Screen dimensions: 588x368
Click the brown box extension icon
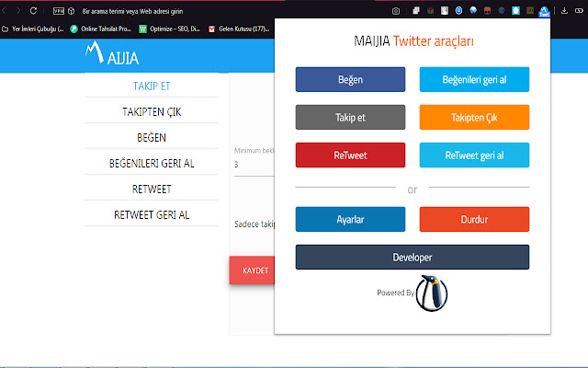(530, 11)
